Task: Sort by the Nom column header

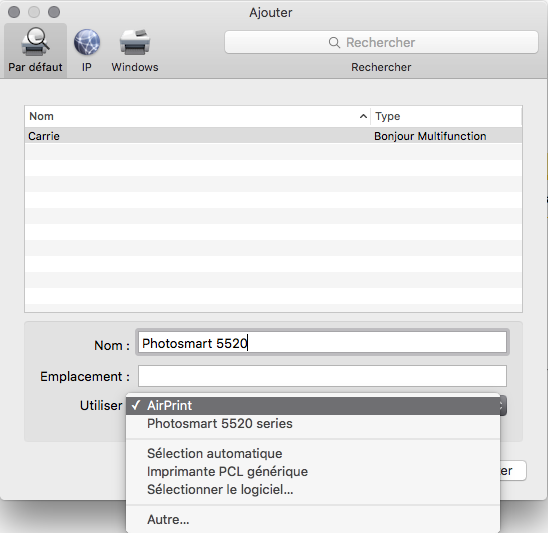Action: point(197,116)
